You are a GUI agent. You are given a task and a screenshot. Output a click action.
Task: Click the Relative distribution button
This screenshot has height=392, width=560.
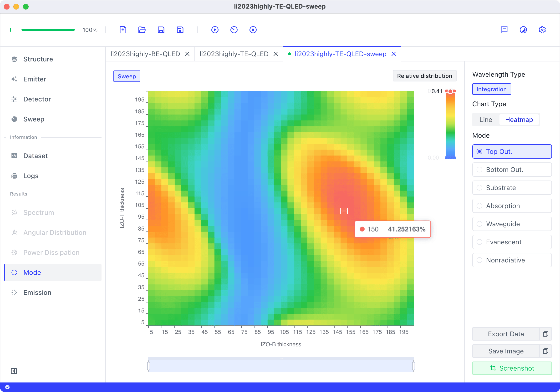point(424,76)
